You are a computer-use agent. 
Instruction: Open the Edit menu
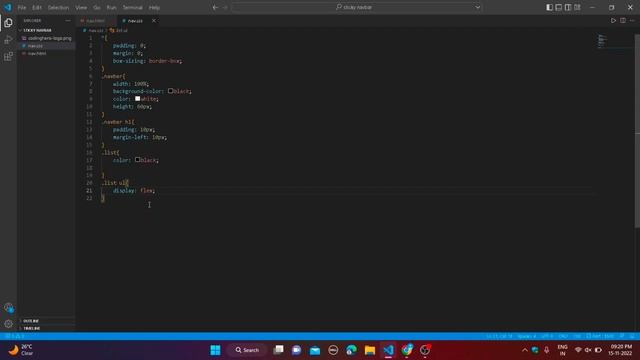pyautogui.click(x=37, y=7)
